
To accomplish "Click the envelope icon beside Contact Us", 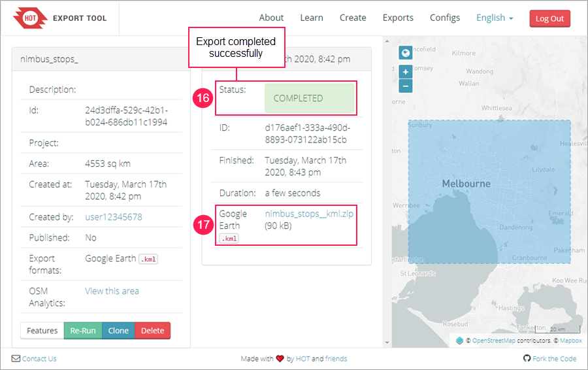I will coord(16,358).
